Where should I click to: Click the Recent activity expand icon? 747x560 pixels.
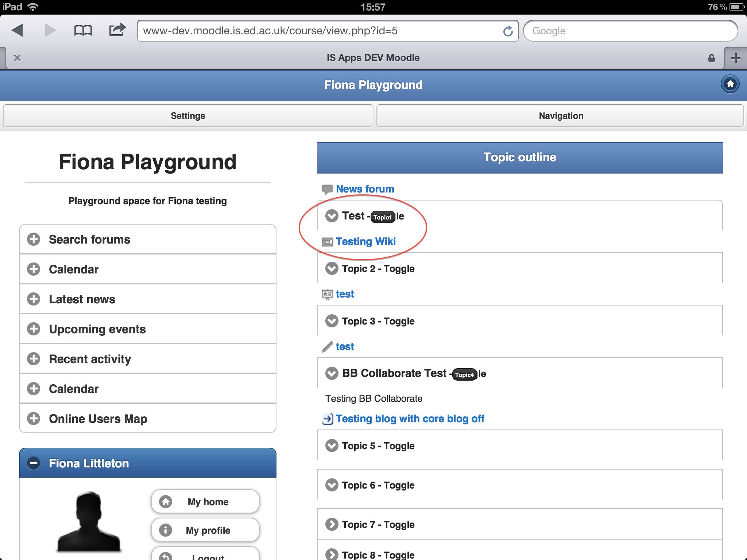tap(34, 359)
